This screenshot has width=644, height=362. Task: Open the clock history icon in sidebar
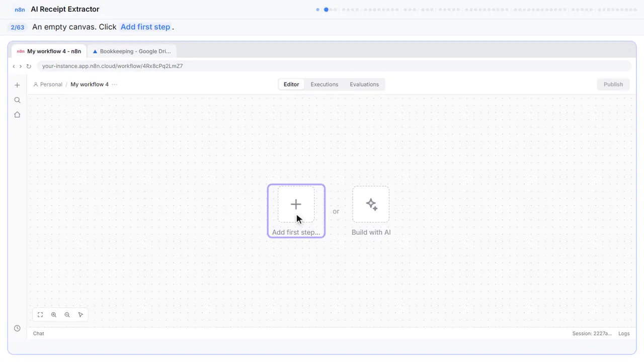coord(17,328)
